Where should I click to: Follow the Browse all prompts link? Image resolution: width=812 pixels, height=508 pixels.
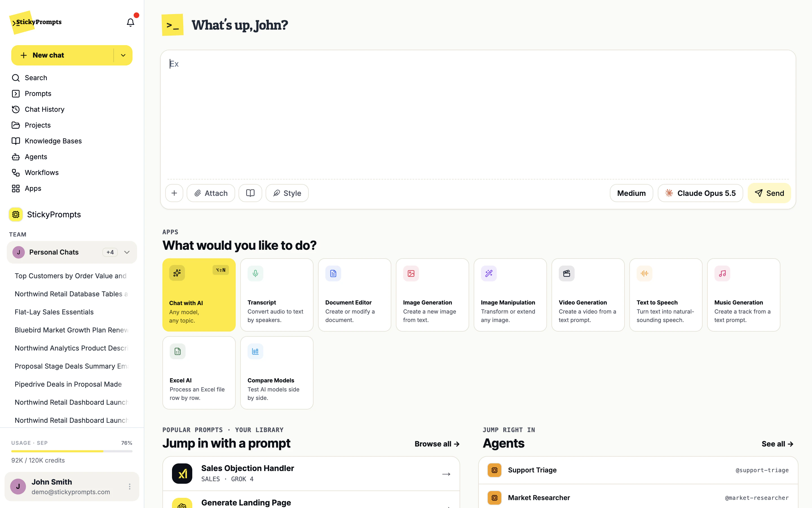(x=437, y=444)
